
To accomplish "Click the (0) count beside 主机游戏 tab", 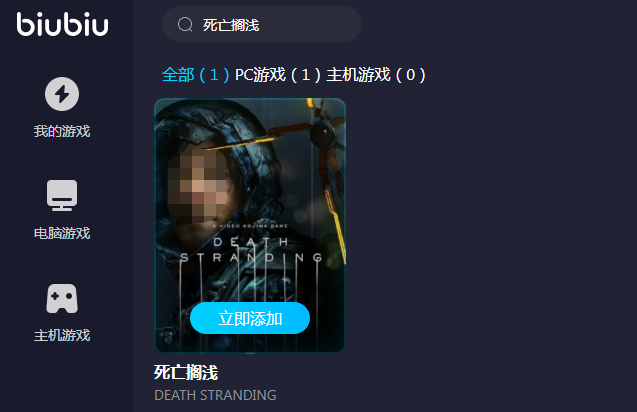I will tap(410, 75).
